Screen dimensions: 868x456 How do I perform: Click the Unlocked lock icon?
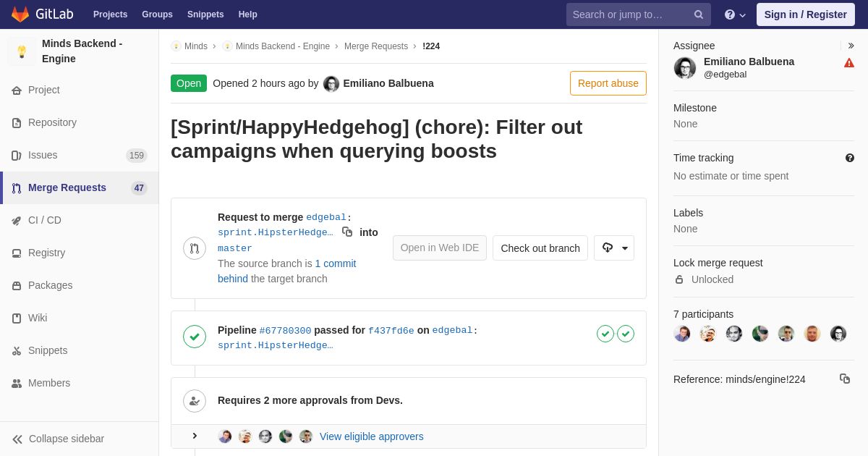(x=679, y=279)
